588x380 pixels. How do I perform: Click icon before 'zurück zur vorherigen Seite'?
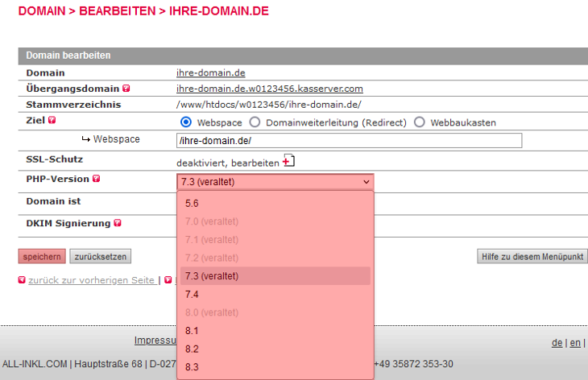[22, 280]
